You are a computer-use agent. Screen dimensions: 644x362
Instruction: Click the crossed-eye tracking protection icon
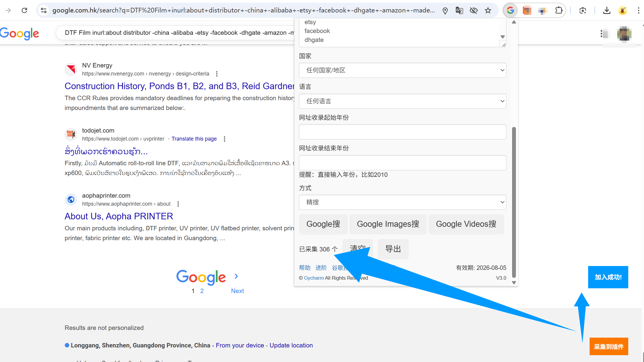point(473,11)
